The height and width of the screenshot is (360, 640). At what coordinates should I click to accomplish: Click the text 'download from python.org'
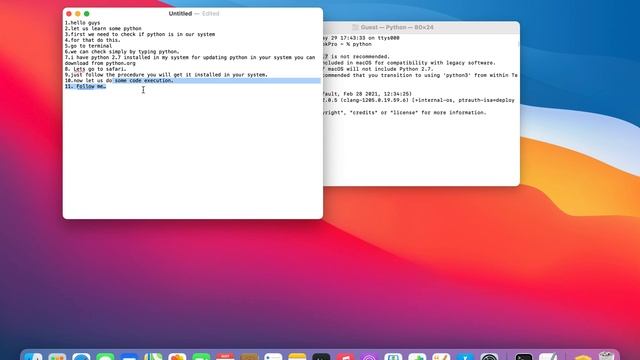click(100, 63)
